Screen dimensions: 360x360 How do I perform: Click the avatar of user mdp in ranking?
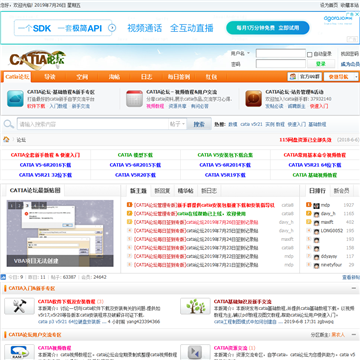click(316, 205)
